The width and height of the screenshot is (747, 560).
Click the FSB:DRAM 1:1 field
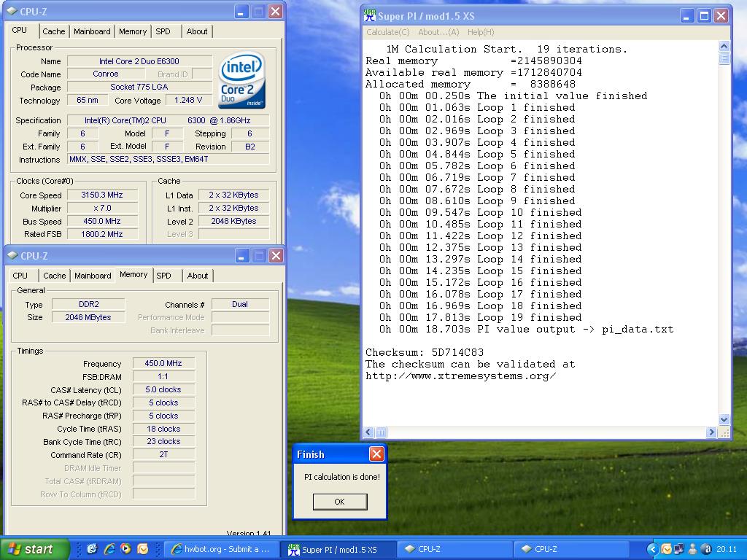point(163,376)
